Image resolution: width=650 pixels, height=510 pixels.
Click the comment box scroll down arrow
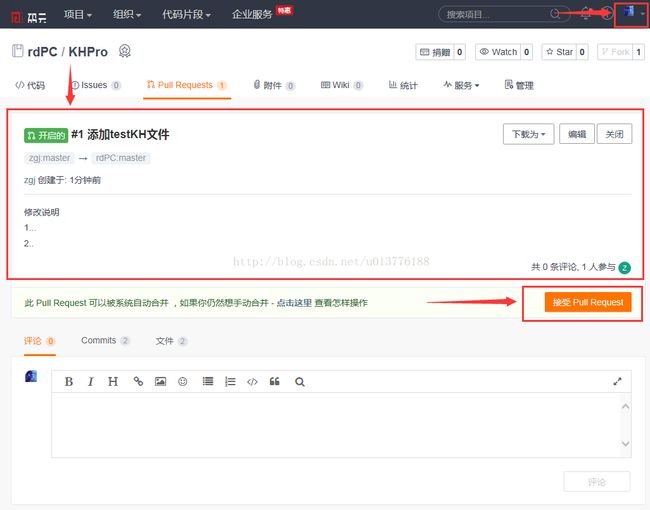click(626, 444)
